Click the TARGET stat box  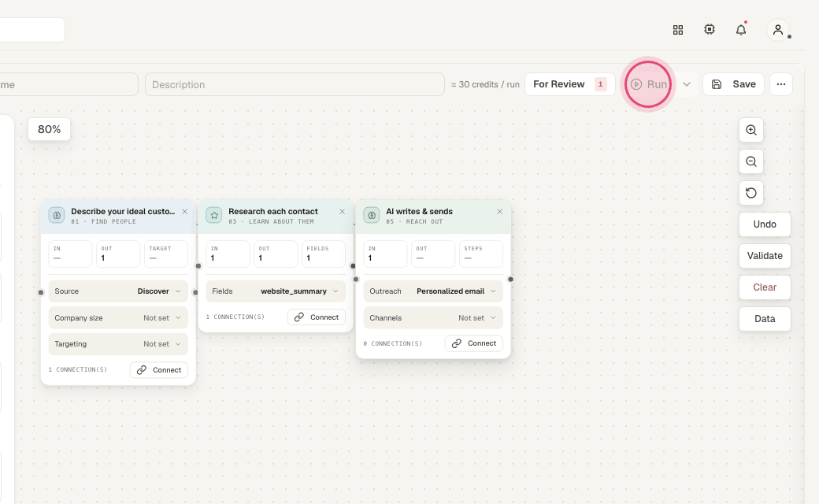pyautogui.click(x=166, y=254)
